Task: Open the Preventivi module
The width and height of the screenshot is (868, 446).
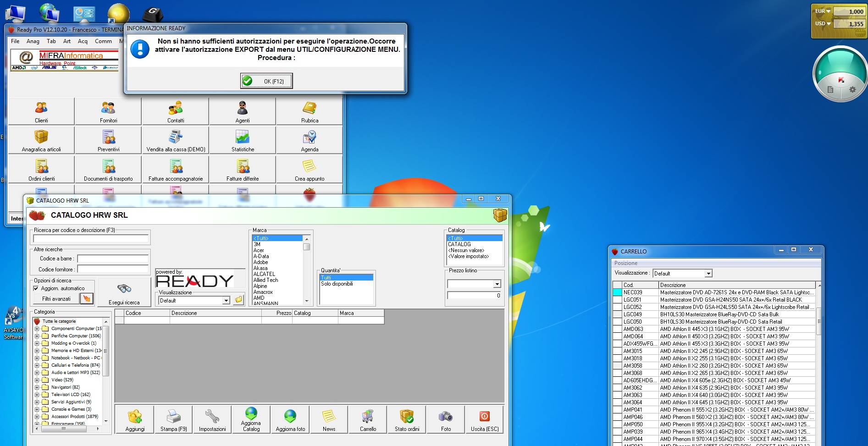Action: [x=108, y=140]
